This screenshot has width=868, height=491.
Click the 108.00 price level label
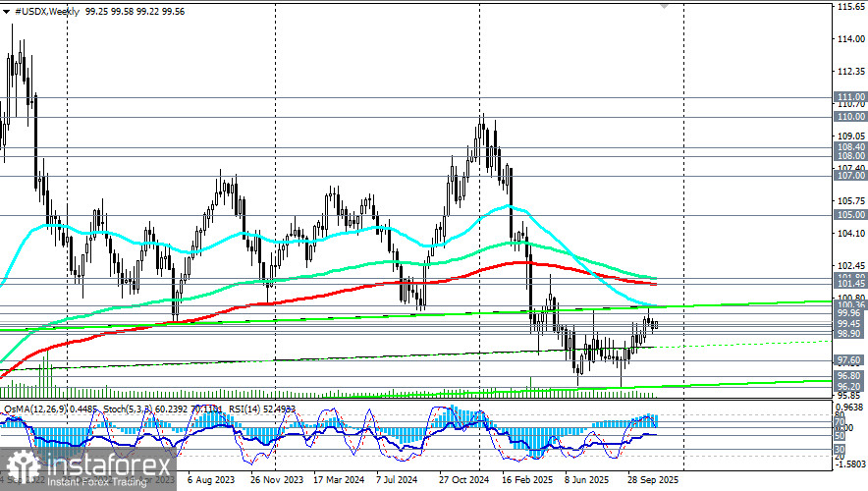(x=850, y=156)
